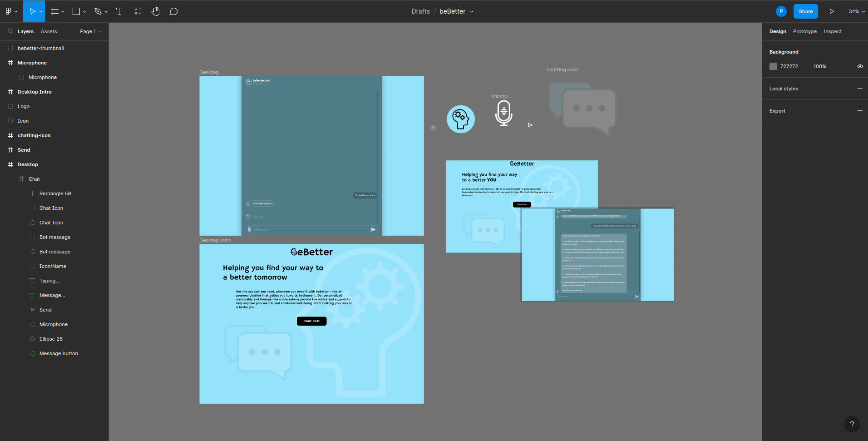Add an export setting with plus
Image resolution: width=868 pixels, height=441 pixels.
pos(860,111)
